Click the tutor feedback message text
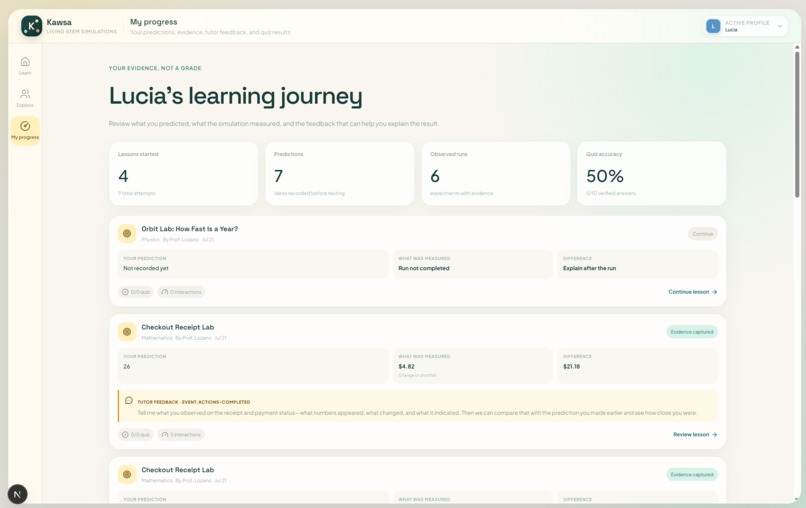This screenshot has height=508, width=806. (x=417, y=413)
